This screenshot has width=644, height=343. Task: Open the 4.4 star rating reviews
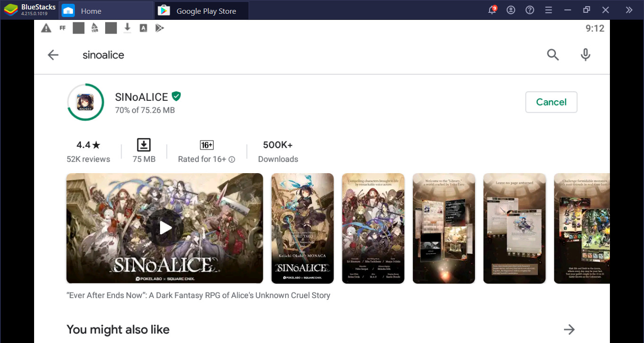[88, 145]
